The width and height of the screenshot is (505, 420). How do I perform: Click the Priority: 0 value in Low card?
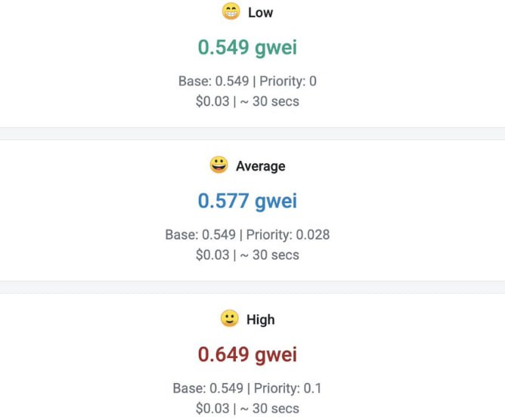(288, 81)
